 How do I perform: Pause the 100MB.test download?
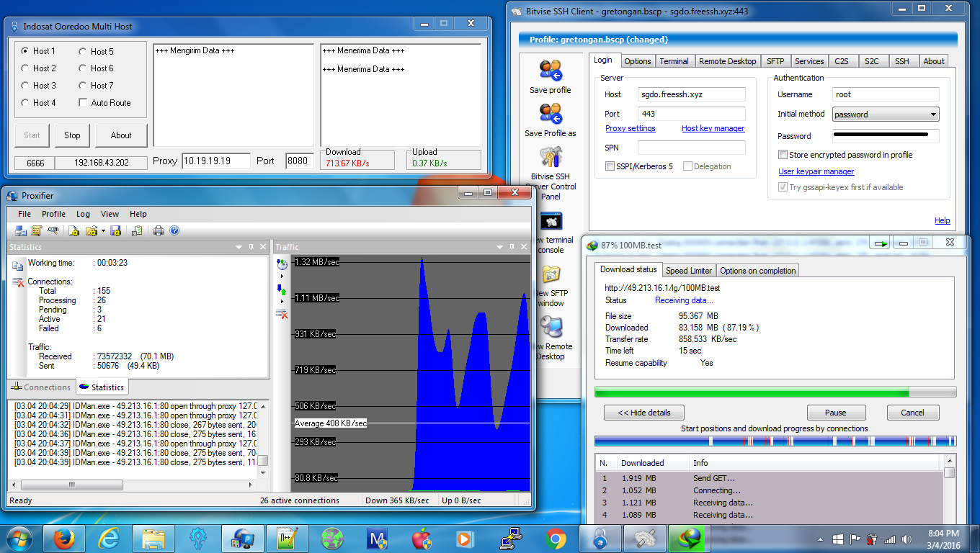click(x=836, y=413)
